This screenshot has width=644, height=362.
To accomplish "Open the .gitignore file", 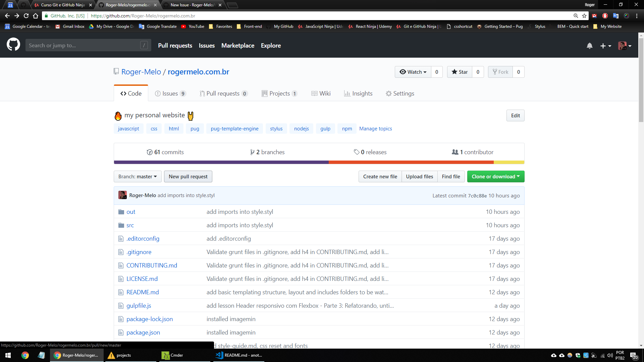I will tap(139, 252).
